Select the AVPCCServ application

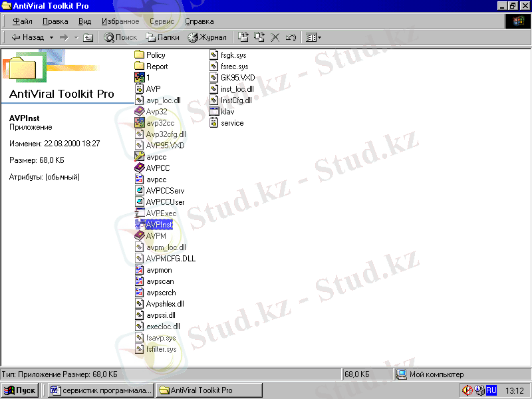pyautogui.click(x=160, y=191)
